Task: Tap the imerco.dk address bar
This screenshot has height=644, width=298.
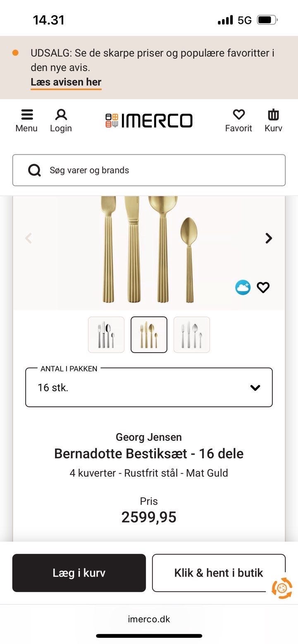Action: coord(149,619)
